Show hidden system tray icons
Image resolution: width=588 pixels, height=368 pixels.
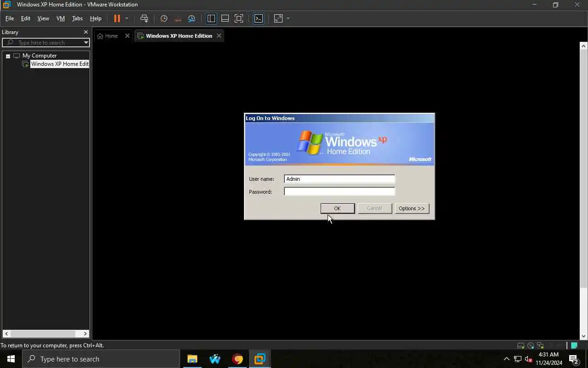tap(506, 359)
